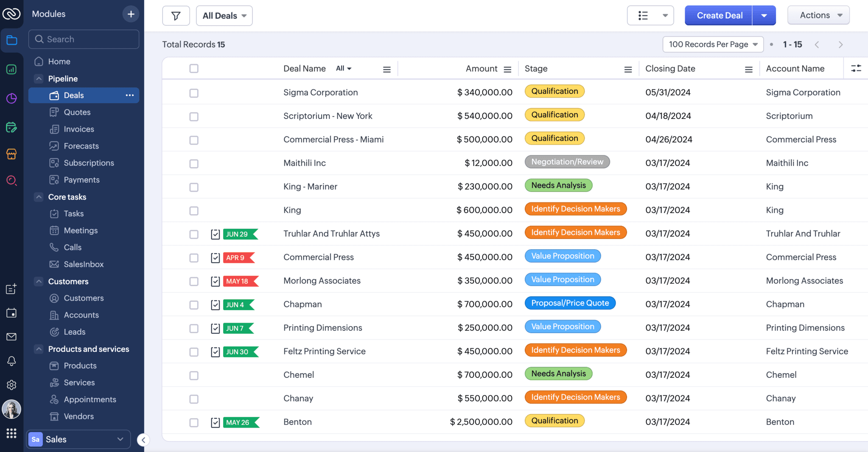This screenshot has height=452, width=868.
Task: Select the Dashboards icon in the left rail
Action: [x=11, y=69]
